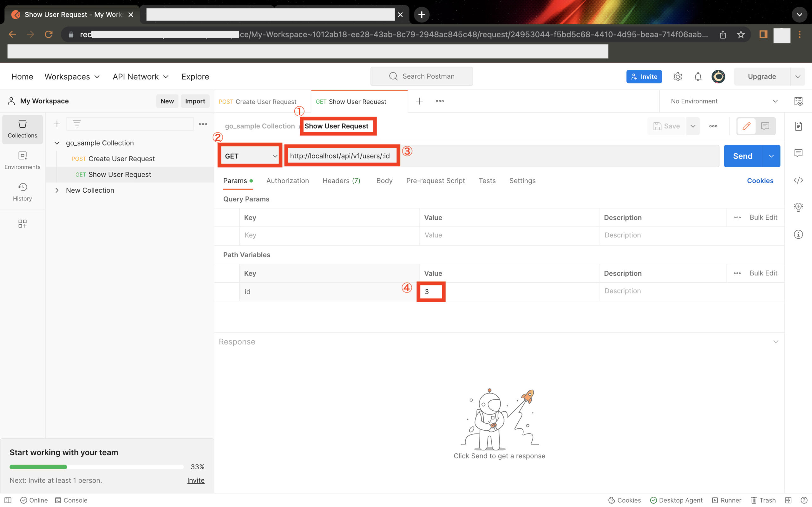This screenshot has height=507, width=812.
Task: Click the documentation icon in right sidebar
Action: pos(798,126)
